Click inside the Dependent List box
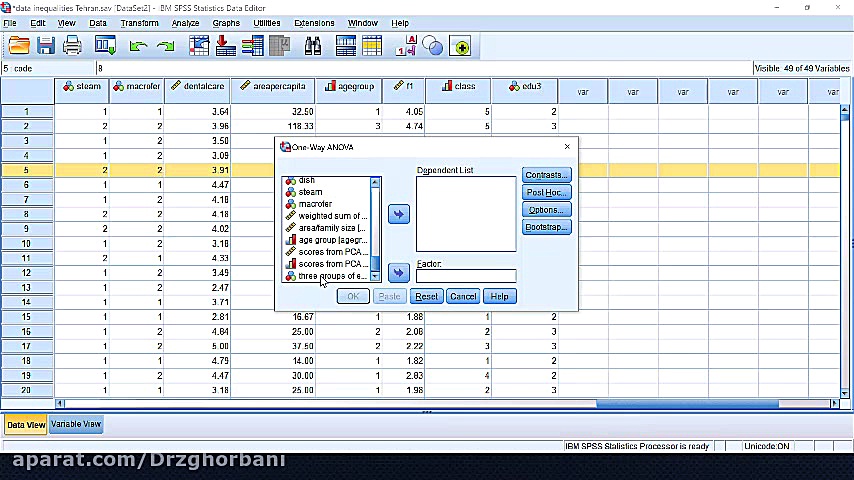 point(466,214)
